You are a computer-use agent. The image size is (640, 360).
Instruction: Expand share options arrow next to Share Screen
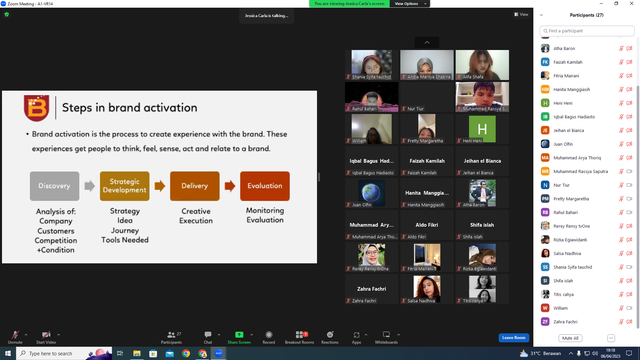[251, 335]
